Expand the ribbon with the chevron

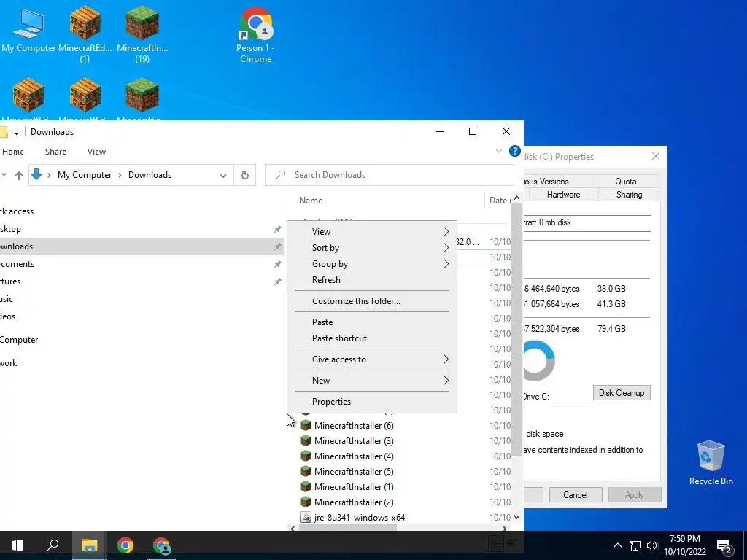tap(498, 152)
